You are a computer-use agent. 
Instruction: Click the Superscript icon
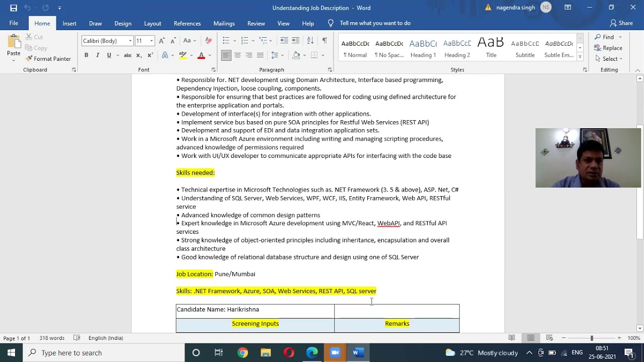click(150, 55)
